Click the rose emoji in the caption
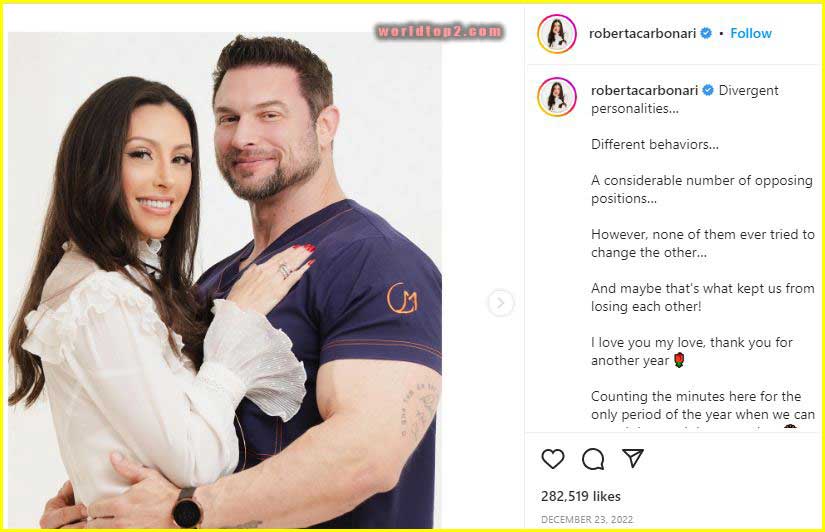The height and width of the screenshot is (532, 825). [x=679, y=360]
